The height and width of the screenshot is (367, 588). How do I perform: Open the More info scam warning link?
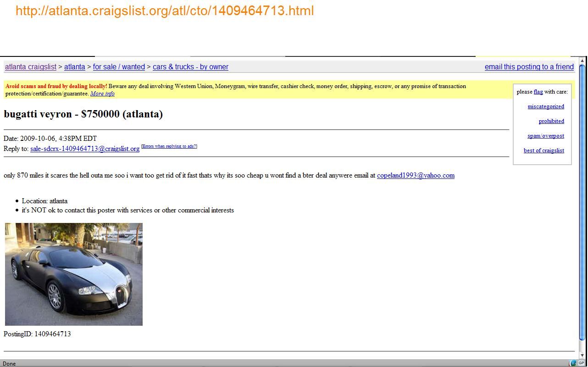[x=102, y=94]
